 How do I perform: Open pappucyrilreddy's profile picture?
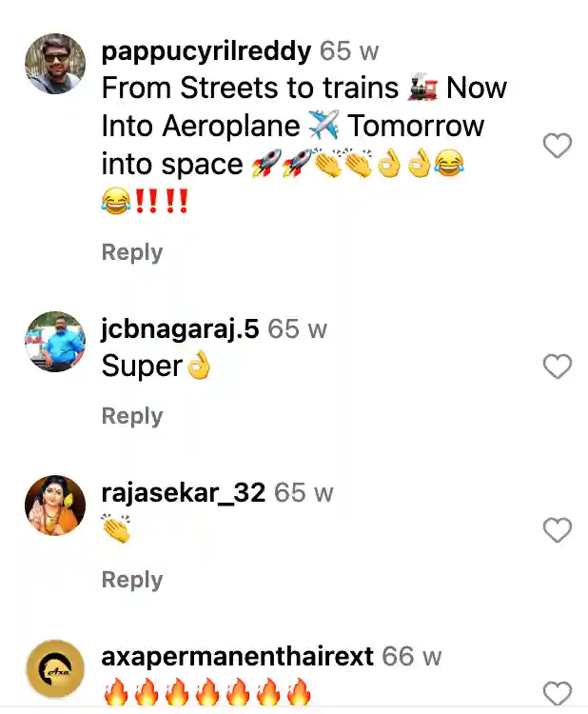click(55, 64)
